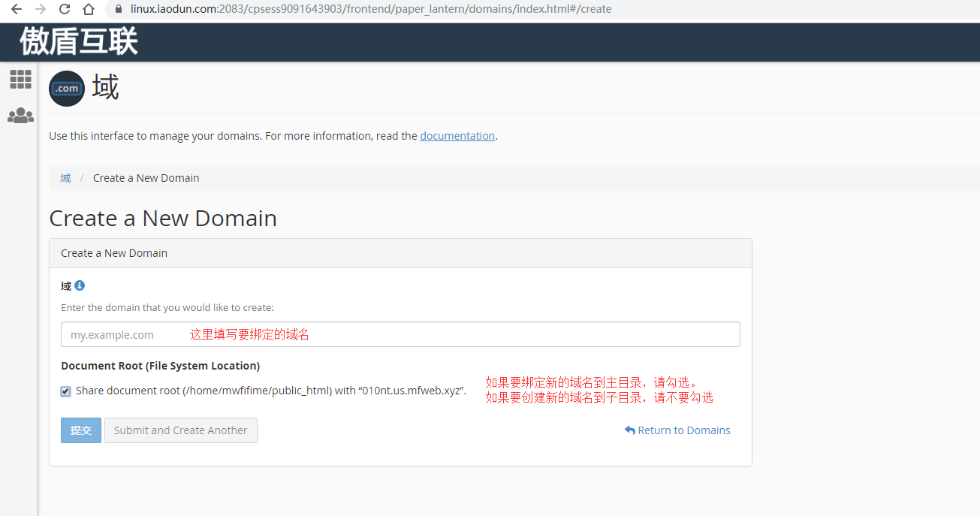Click the 傲盾互联 logo in header
This screenshot has width=980, height=516.
coord(79,41)
